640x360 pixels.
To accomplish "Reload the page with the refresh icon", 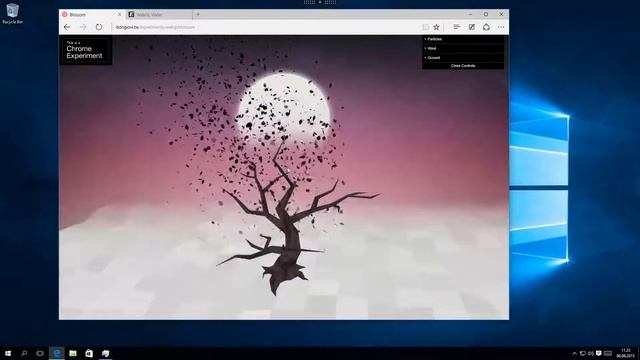I will [99, 27].
